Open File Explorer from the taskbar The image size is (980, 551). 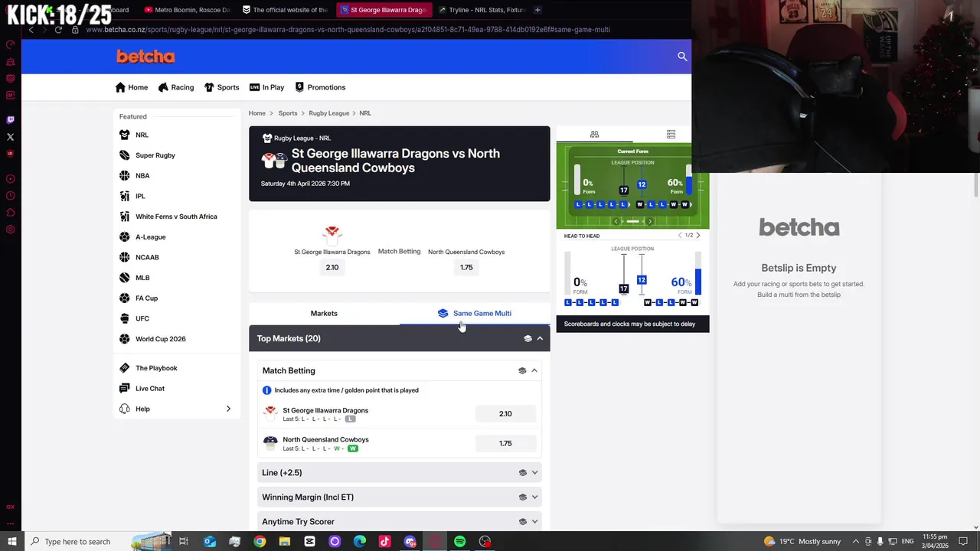pyautogui.click(x=285, y=542)
